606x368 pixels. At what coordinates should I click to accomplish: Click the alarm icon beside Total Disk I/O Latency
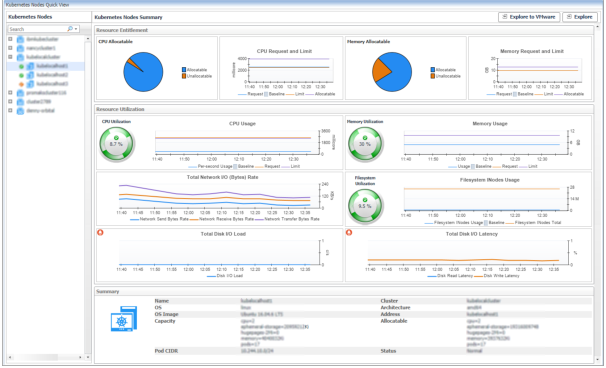pos(349,232)
